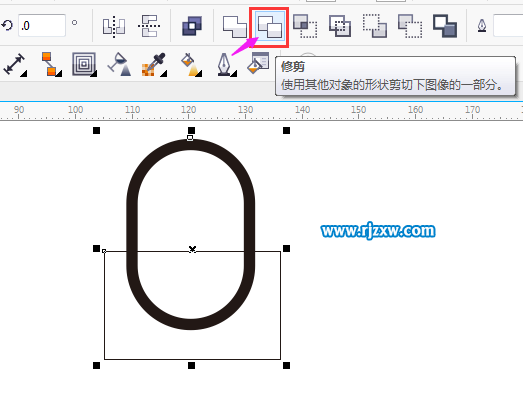Mirror the selection horizontally

pyautogui.click(x=114, y=26)
